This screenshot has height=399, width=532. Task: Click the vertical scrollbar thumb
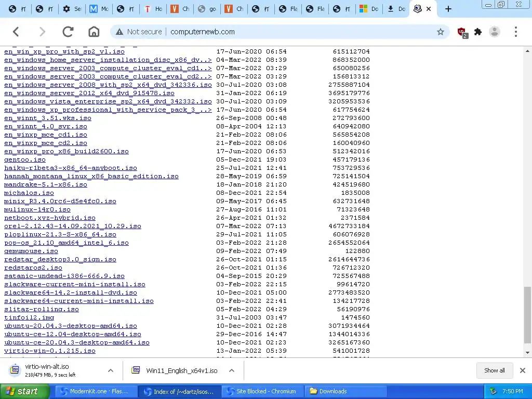tap(527, 315)
